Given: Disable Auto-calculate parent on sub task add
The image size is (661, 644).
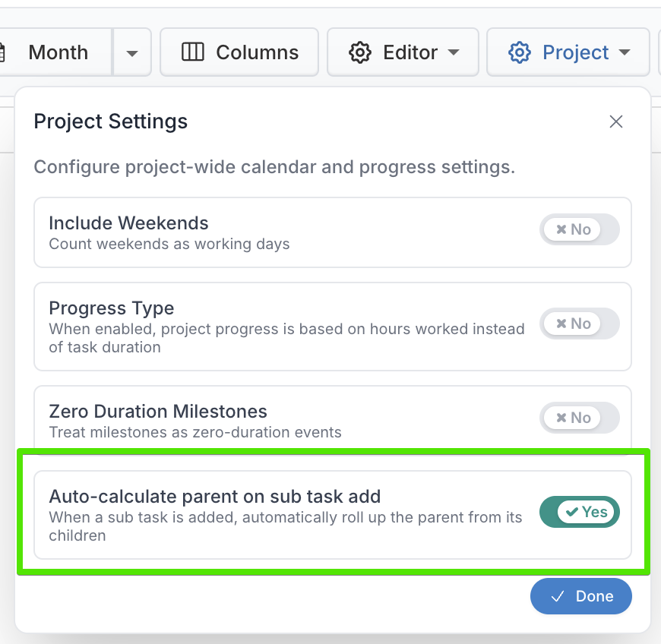Looking at the screenshot, I should (x=579, y=512).
